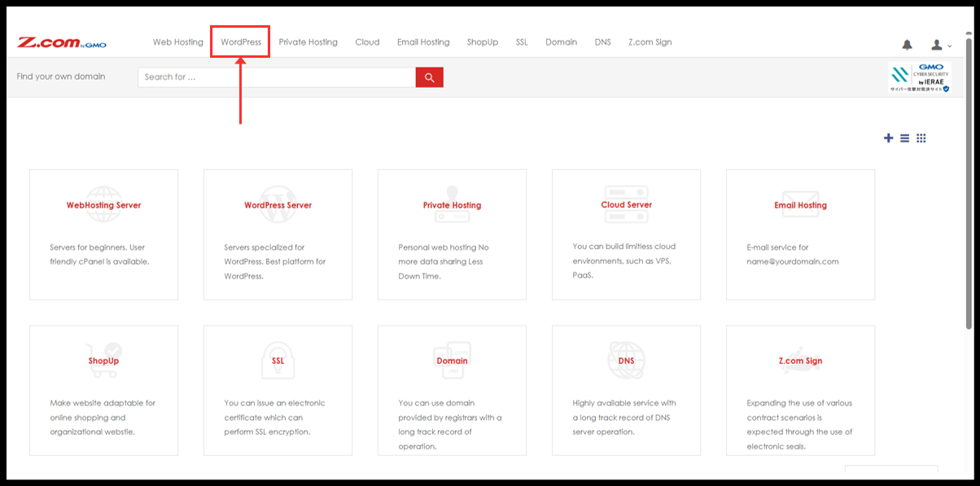This screenshot has height=486, width=980.
Task: Select ShopUp in the top navigation
Action: click(483, 42)
